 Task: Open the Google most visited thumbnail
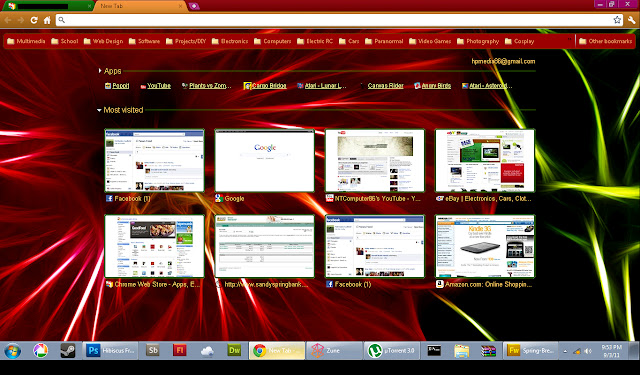[x=264, y=161]
